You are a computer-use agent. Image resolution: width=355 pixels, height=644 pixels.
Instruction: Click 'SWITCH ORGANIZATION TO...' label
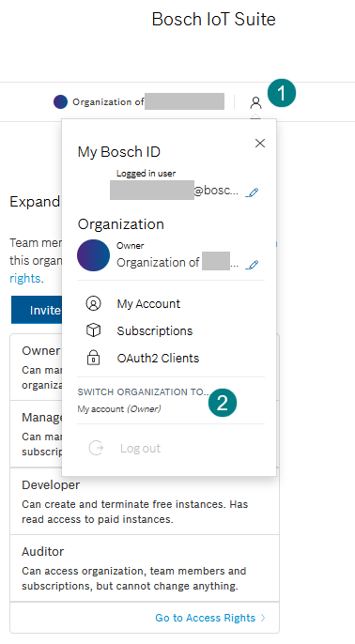coord(144,391)
